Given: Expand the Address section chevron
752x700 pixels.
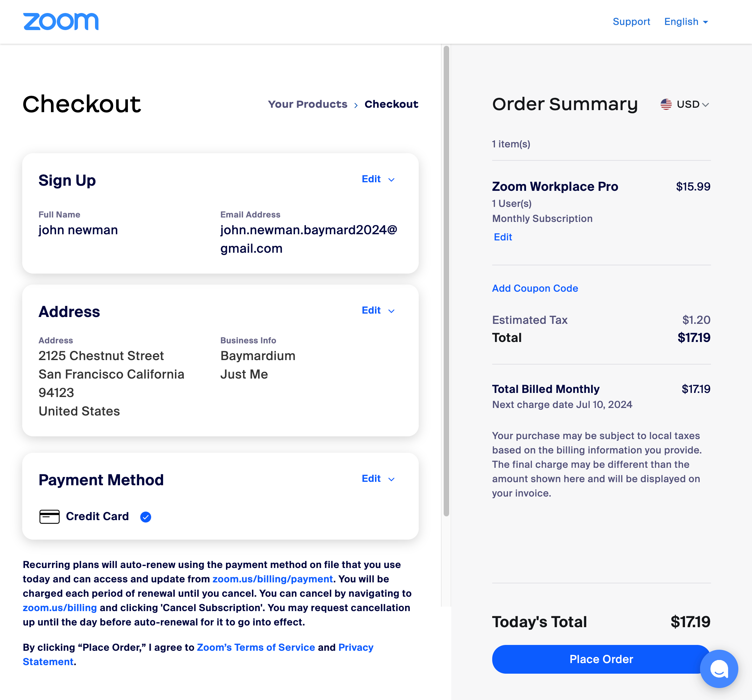Looking at the screenshot, I should (x=391, y=311).
